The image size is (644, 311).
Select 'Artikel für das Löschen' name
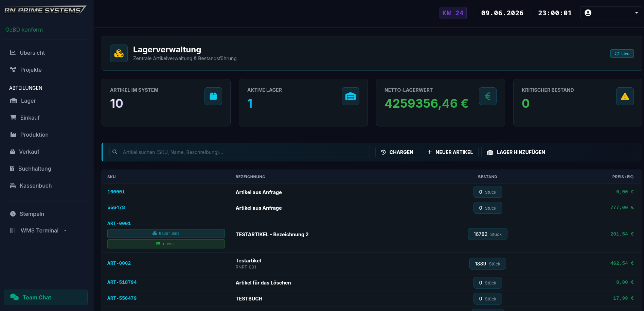pos(263,282)
